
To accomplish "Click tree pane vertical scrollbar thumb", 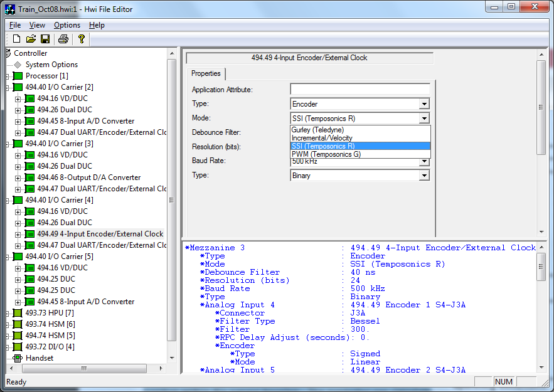I will tap(171, 200).
